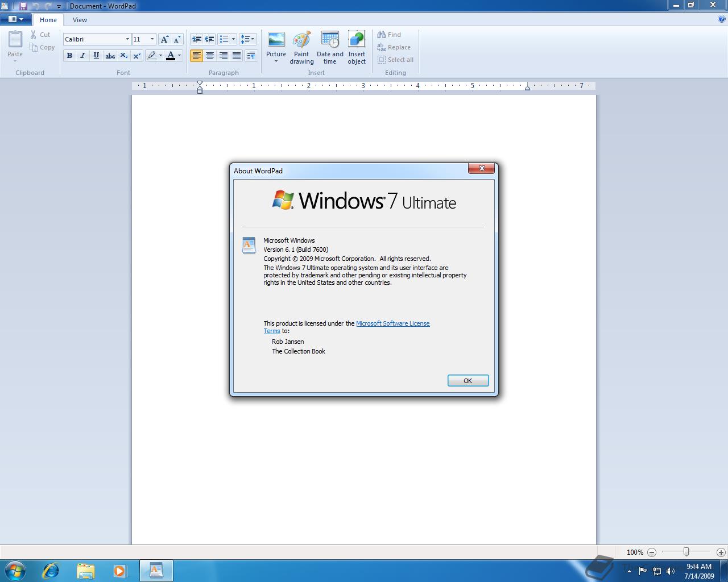Toggle Bold formatting

pos(69,55)
